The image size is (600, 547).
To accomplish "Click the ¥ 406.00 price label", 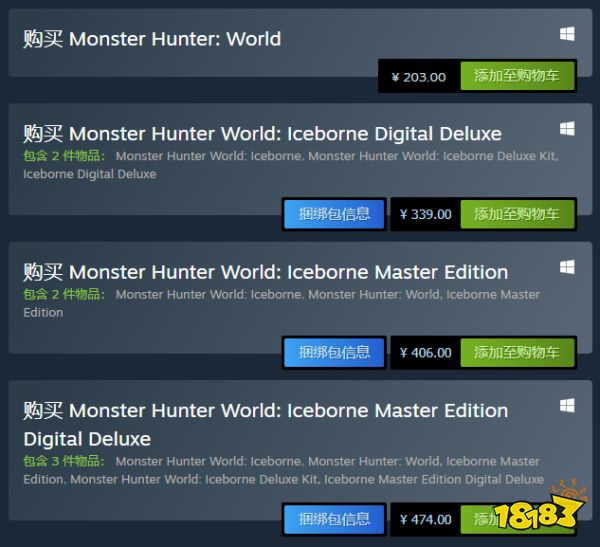I will 426,353.
